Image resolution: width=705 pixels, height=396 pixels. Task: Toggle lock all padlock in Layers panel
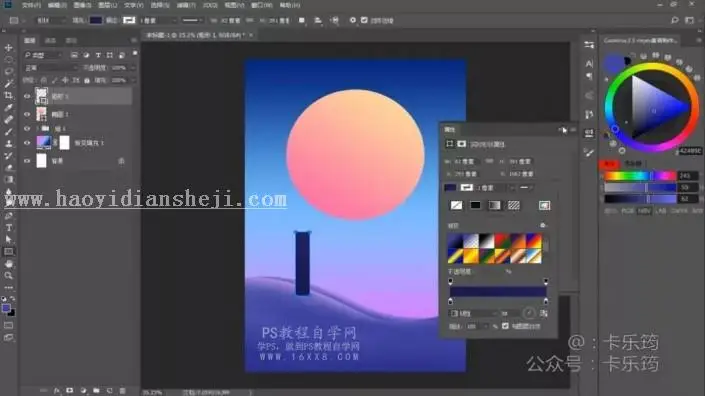click(87, 80)
